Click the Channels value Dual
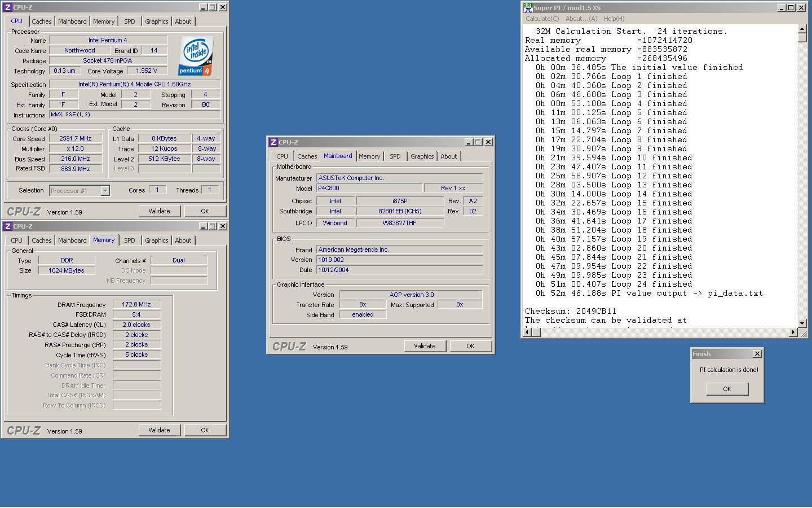812x508 pixels. pos(179,260)
